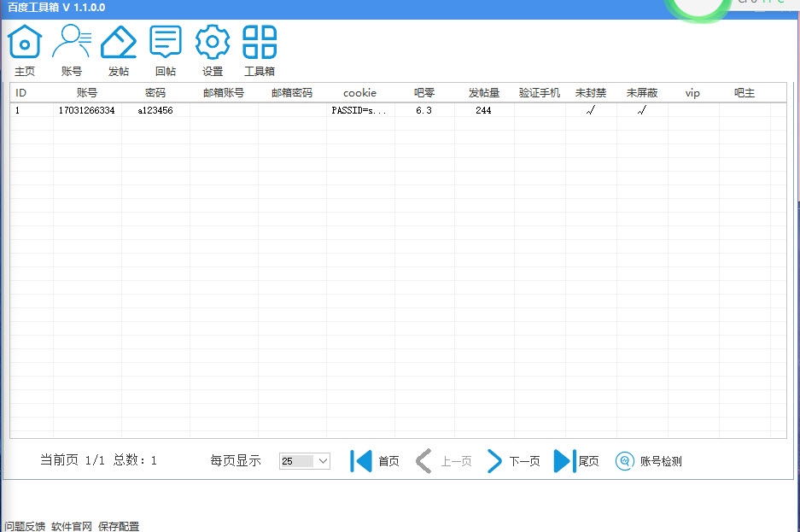Click the 未封禁 column header
This screenshot has width=800, height=532.
tap(591, 93)
